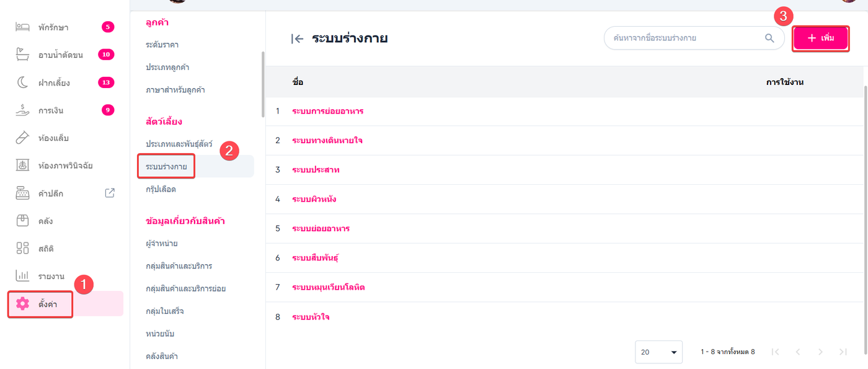Select กรุ๊ปเลือด in settings submenu
Screen dimensions: 868x369
tap(161, 189)
